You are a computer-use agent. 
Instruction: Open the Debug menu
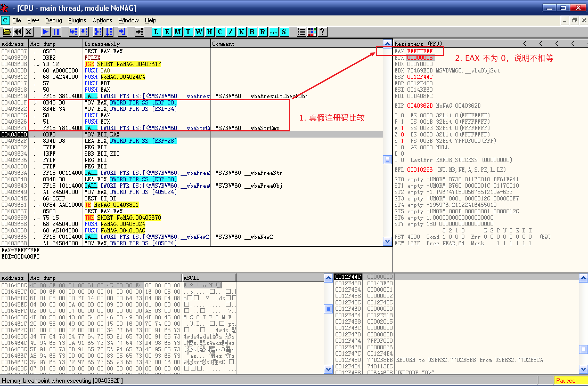[x=54, y=21]
